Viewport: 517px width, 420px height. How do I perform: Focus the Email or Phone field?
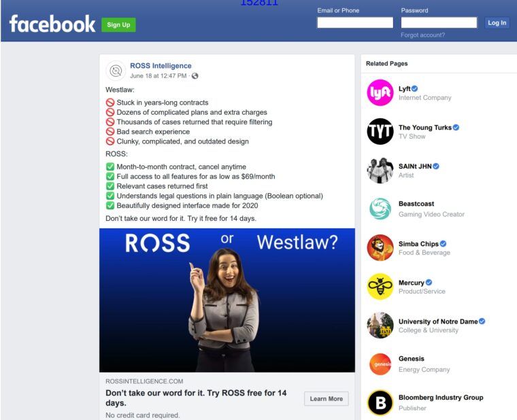(355, 22)
